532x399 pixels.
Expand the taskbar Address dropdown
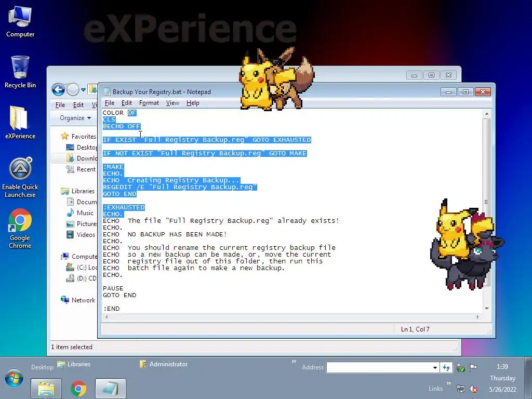pos(435,367)
